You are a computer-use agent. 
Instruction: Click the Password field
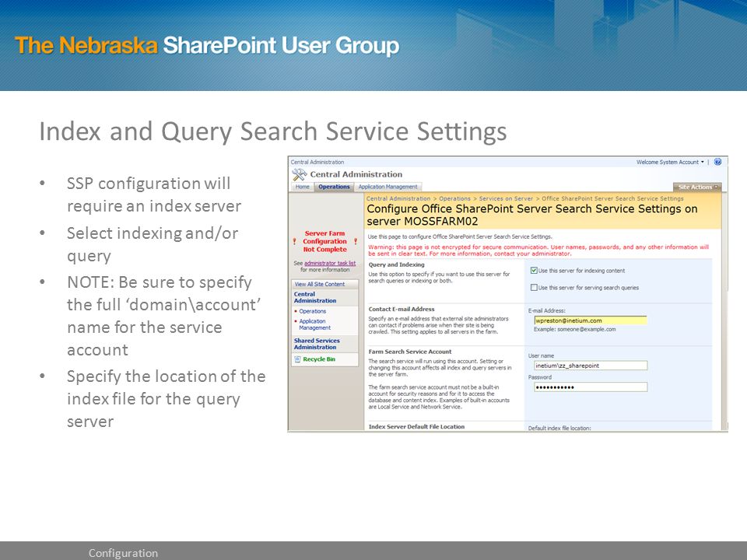pyautogui.click(x=591, y=387)
